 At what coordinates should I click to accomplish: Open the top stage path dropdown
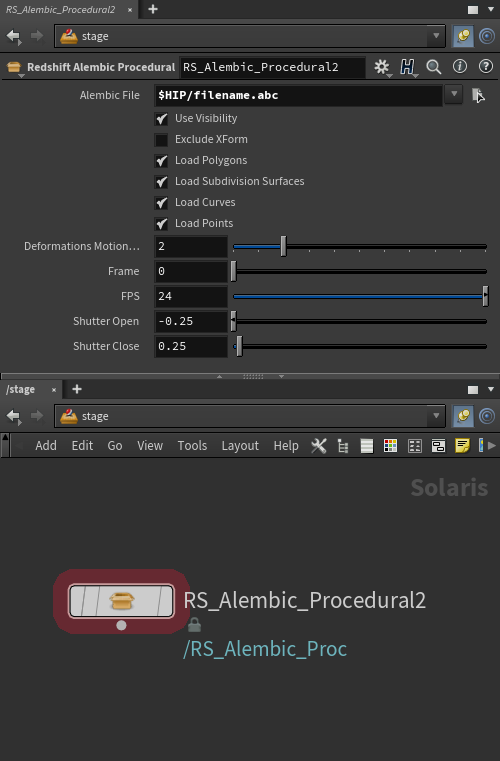[436, 36]
